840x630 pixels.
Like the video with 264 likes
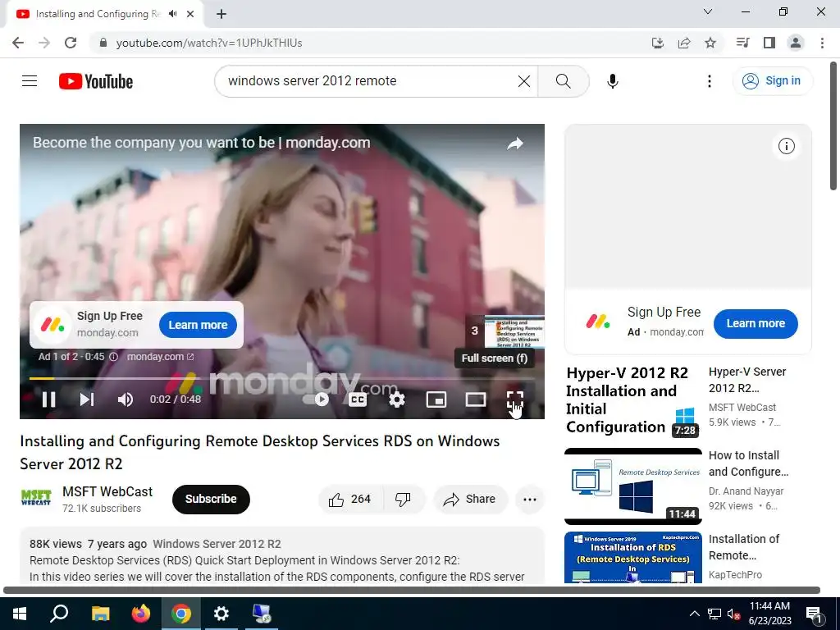tap(350, 500)
